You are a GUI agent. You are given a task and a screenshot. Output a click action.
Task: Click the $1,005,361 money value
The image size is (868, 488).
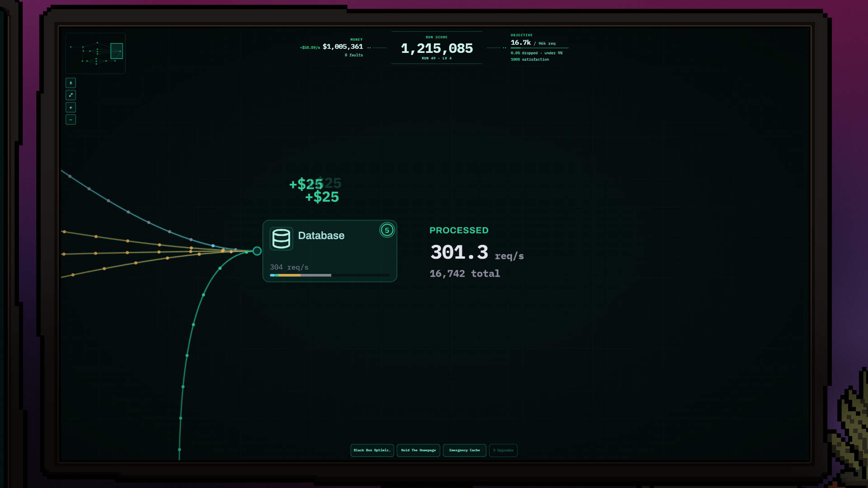343,47
